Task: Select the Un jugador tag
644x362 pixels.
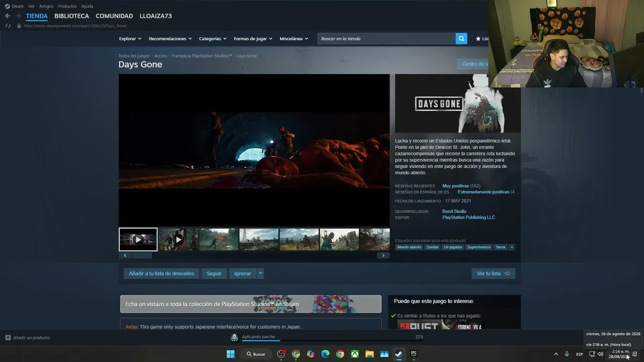Action: [453, 247]
